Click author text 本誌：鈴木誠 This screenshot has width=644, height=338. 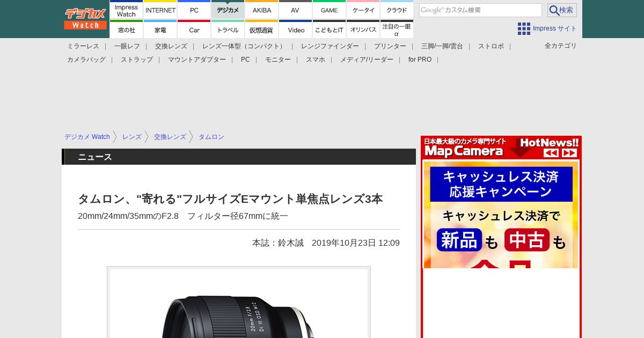click(x=278, y=243)
